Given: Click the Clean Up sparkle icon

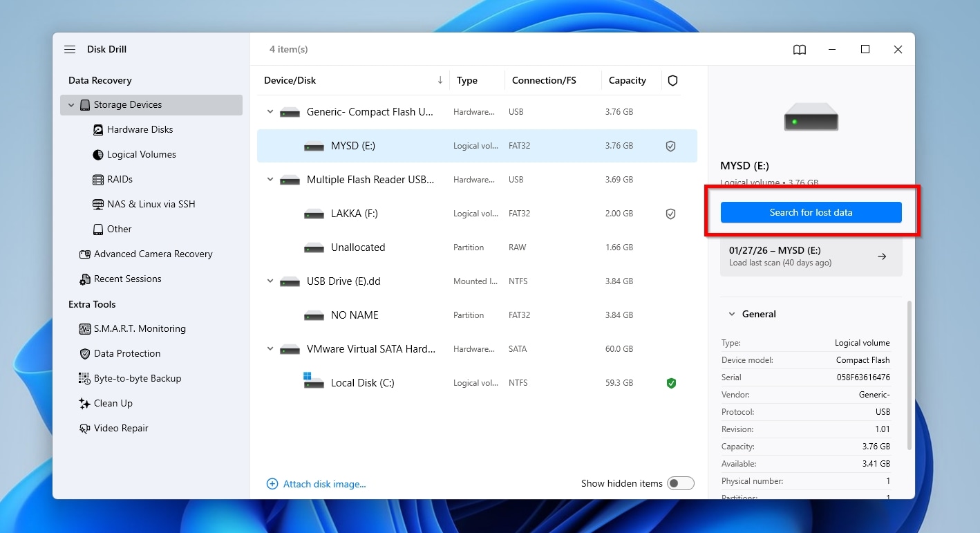Looking at the screenshot, I should 85,404.
